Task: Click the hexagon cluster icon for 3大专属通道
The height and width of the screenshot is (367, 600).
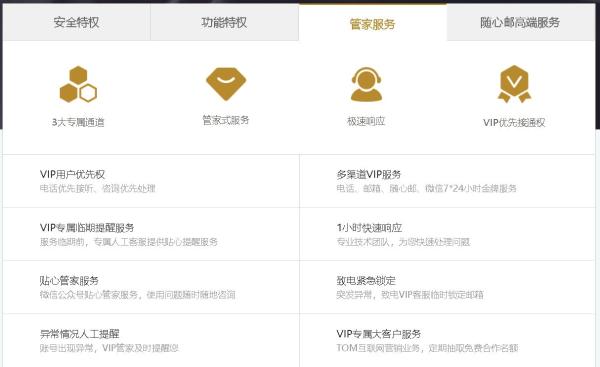Action: point(78,84)
